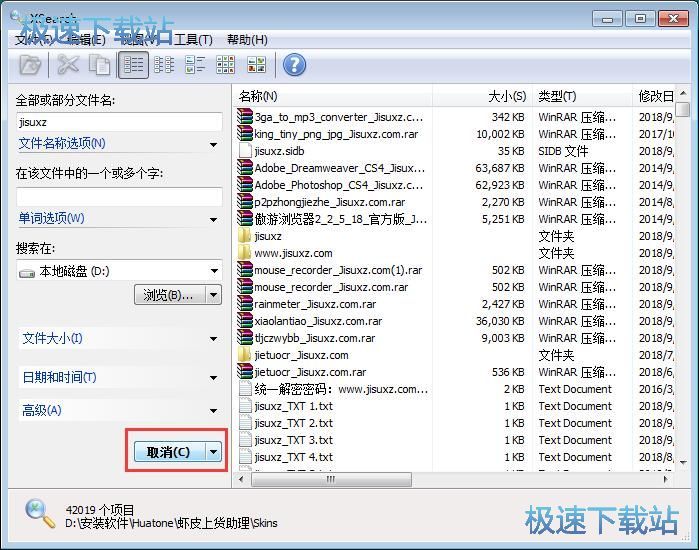699x550 pixels.
Task: Select p2pzhongjiezhe_Jisuxz.com.rar
Action: pyautogui.click(x=329, y=202)
